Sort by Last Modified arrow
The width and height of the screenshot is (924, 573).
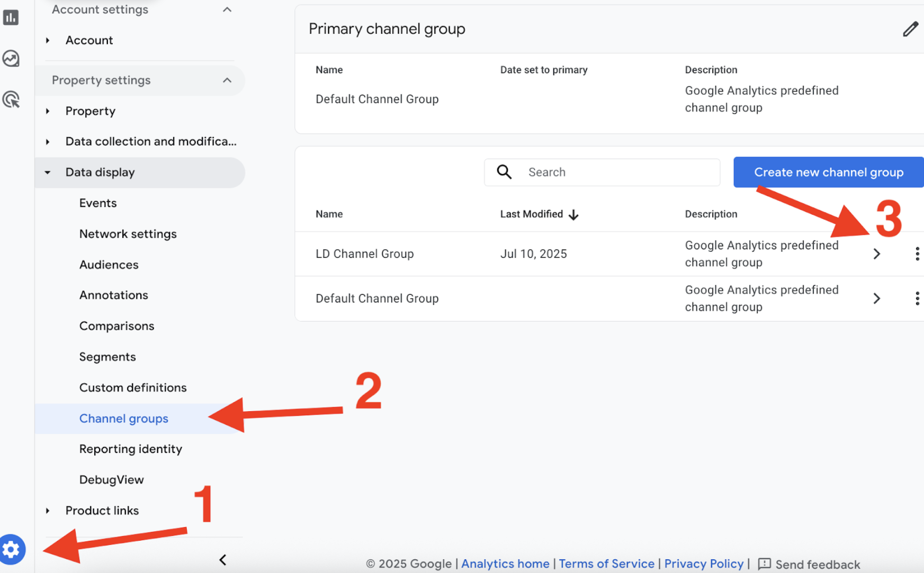[573, 214]
